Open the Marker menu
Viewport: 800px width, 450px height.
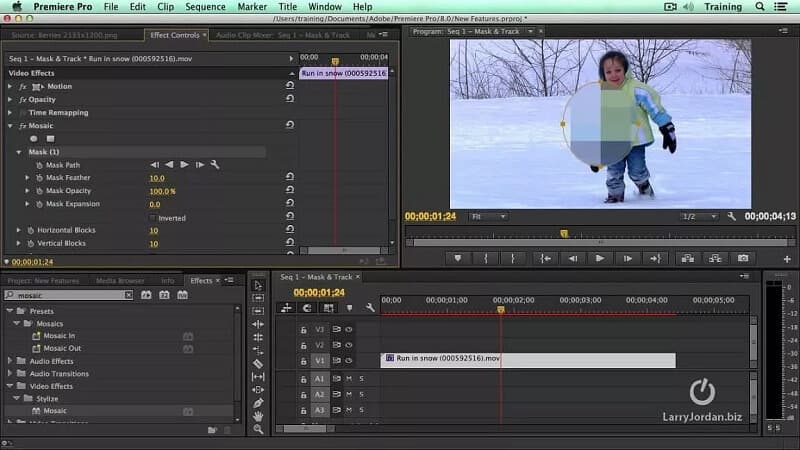point(252,7)
